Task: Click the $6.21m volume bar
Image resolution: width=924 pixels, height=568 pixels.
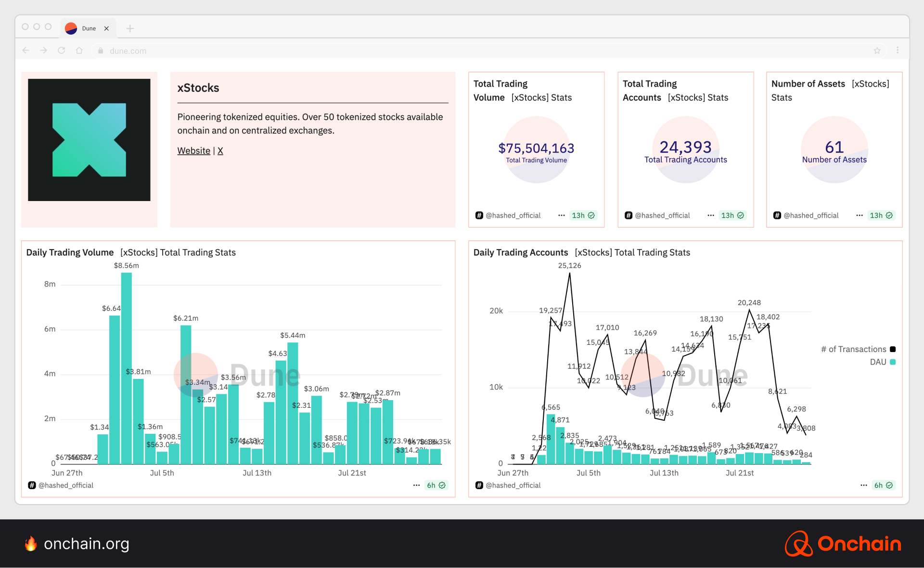Action: pos(186,394)
